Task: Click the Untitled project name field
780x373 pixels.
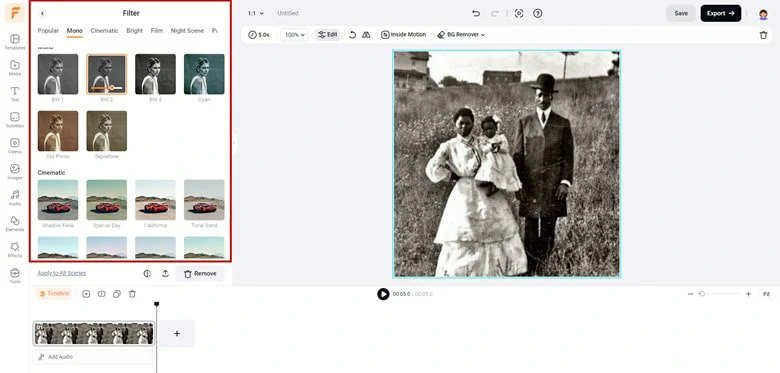Action: (288, 13)
